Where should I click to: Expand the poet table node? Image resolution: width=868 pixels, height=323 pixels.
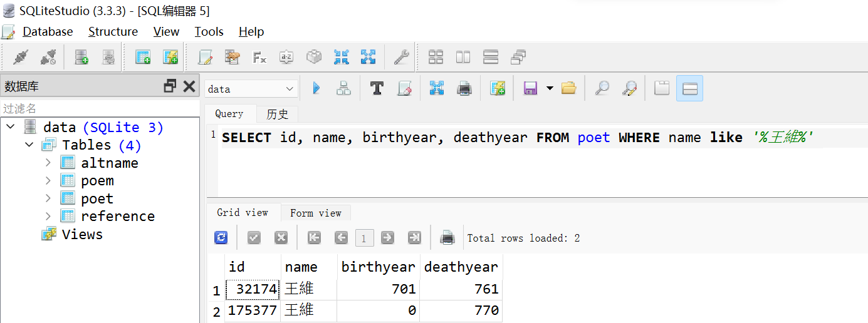[x=48, y=198]
